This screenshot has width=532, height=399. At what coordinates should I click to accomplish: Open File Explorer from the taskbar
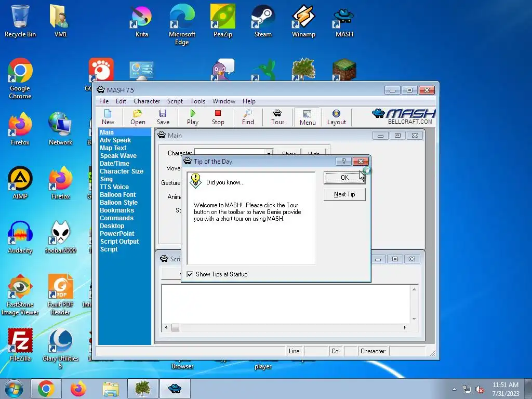pos(111,389)
